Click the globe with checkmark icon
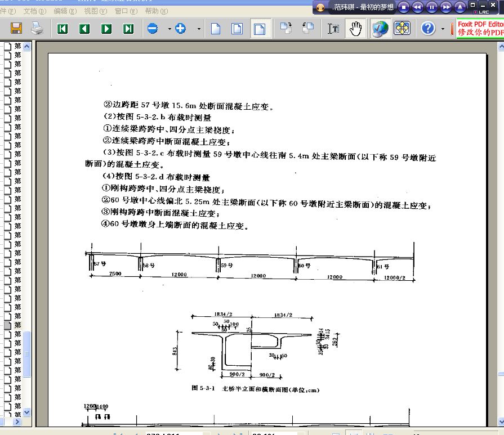The image size is (504, 435). click(x=380, y=29)
